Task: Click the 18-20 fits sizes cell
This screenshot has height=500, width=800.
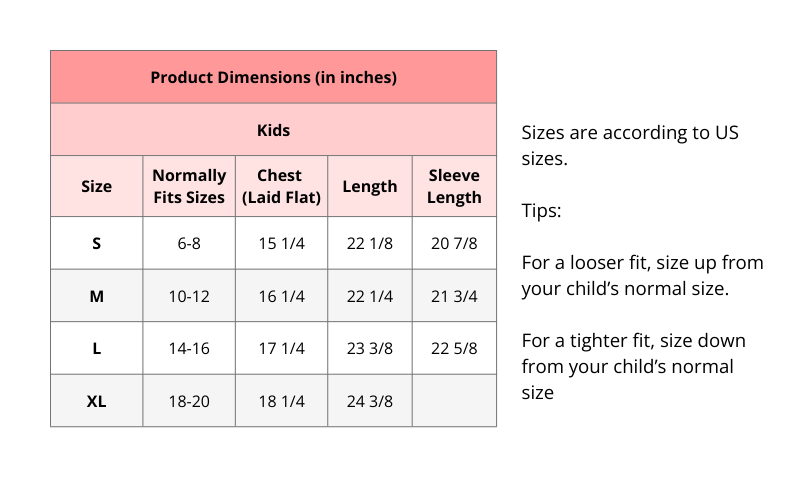Action: 189,401
